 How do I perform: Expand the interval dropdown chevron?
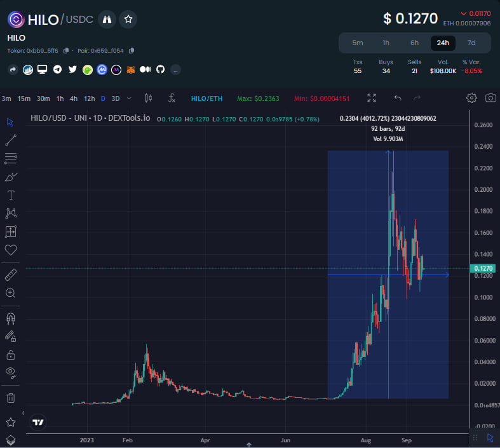tap(129, 98)
